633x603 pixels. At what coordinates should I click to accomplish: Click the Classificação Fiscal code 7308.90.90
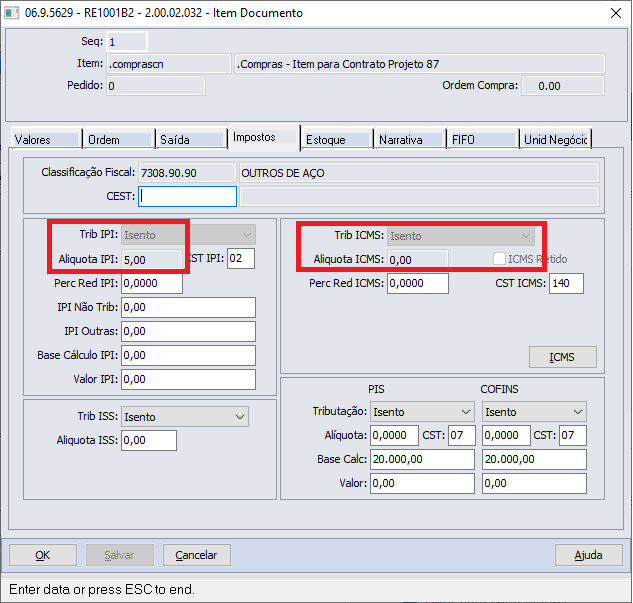click(187, 173)
